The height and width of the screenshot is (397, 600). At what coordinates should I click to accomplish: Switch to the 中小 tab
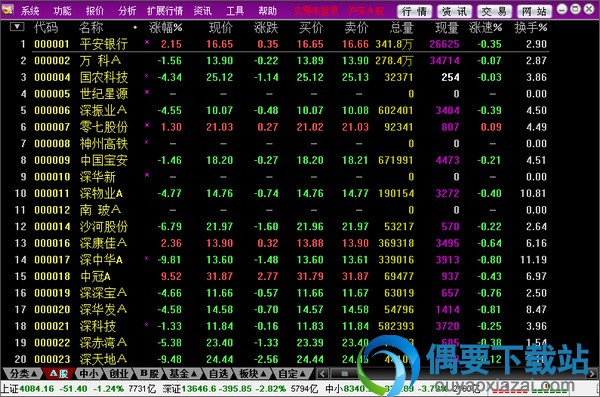click(x=89, y=373)
